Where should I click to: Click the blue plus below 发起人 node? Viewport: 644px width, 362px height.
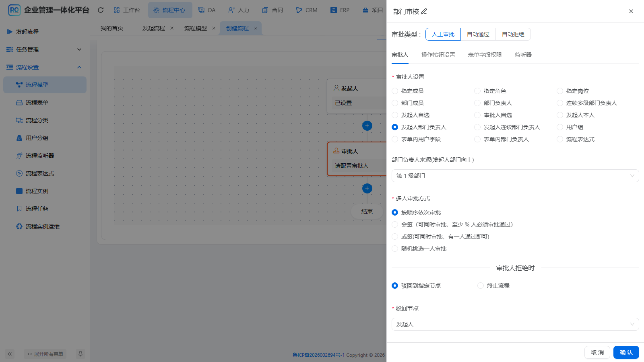367,125
